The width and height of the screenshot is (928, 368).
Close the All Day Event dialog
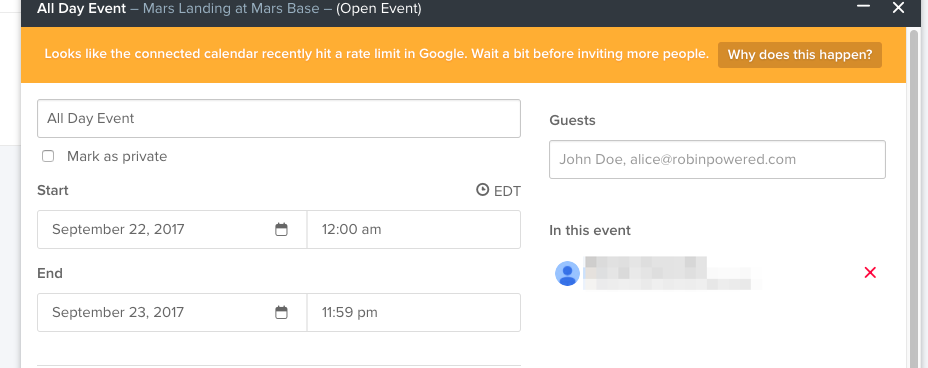pyautogui.click(x=898, y=8)
